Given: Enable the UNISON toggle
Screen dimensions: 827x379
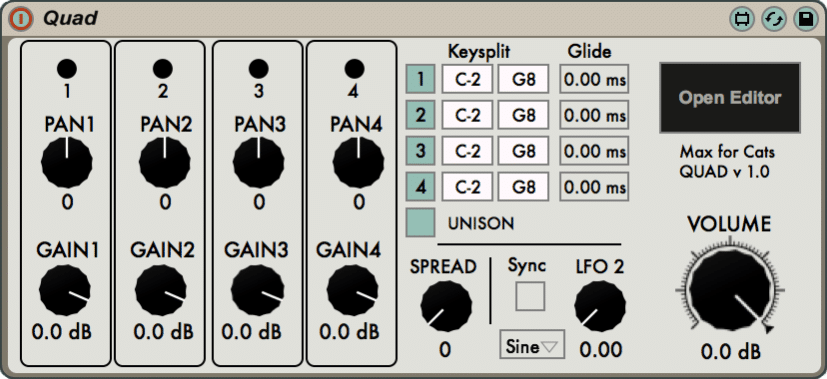Looking at the screenshot, I should point(420,222).
